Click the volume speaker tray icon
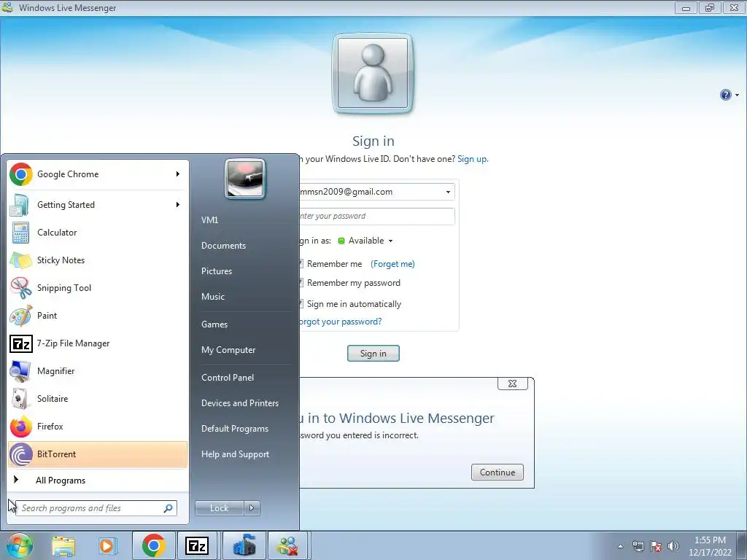This screenshot has width=747, height=560. [x=673, y=546]
